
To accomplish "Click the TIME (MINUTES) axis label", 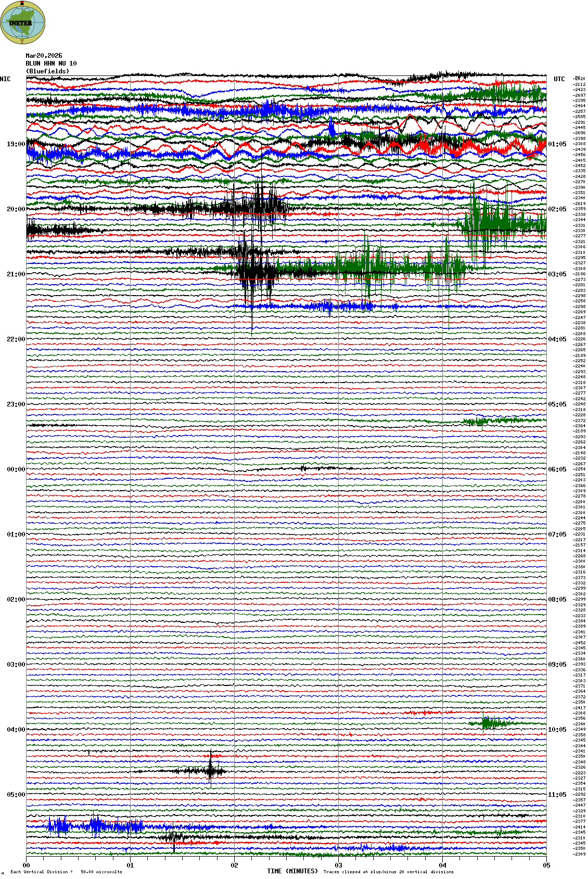I will pyautogui.click(x=292, y=871).
